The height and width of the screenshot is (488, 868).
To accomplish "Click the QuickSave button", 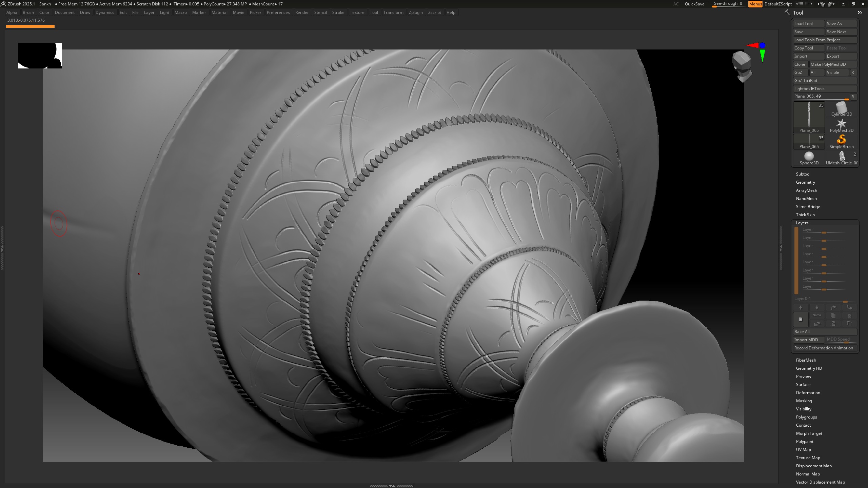I will pos(694,4).
